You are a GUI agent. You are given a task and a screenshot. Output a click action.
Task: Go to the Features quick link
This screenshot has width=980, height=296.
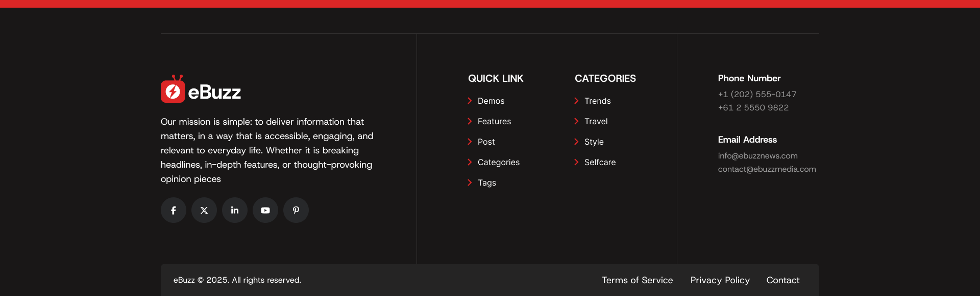pyautogui.click(x=494, y=122)
